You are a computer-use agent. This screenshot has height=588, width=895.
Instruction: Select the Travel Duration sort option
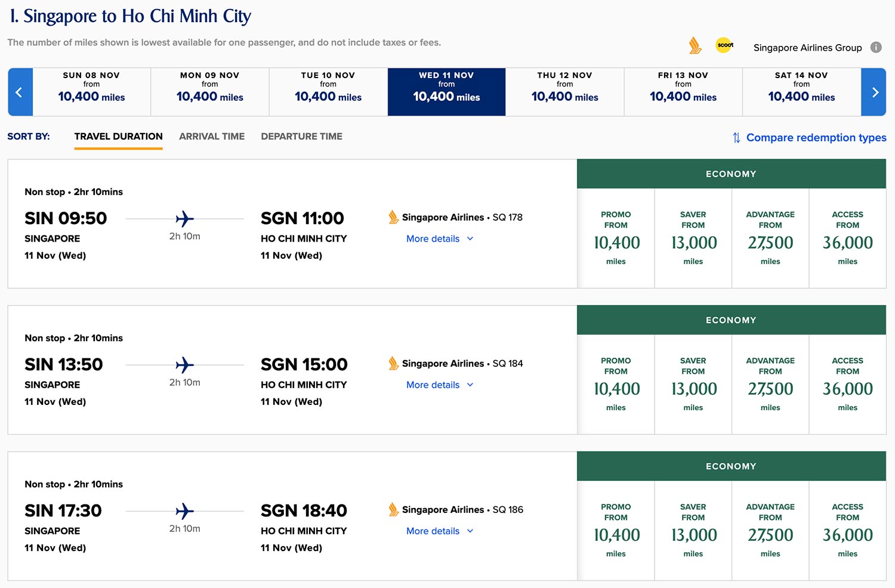click(118, 137)
